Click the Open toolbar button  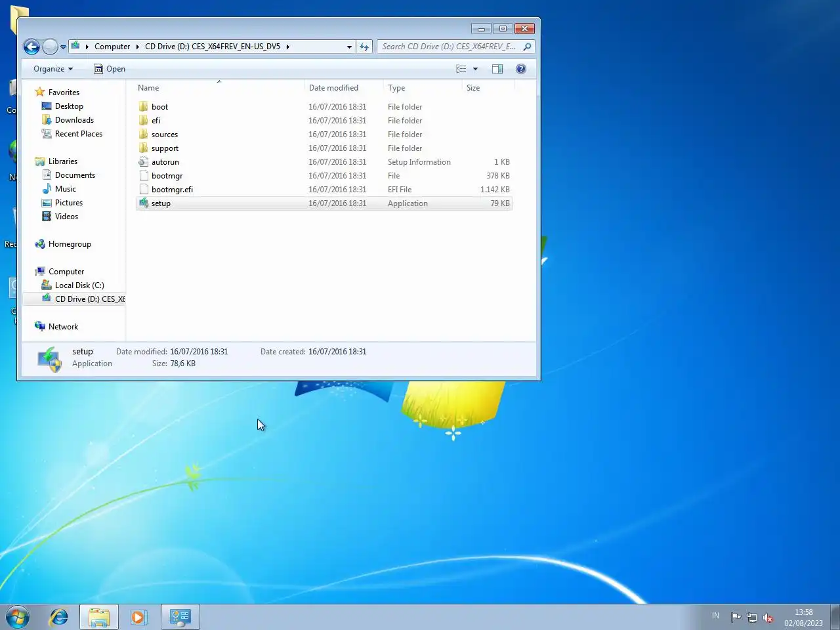[110, 69]
